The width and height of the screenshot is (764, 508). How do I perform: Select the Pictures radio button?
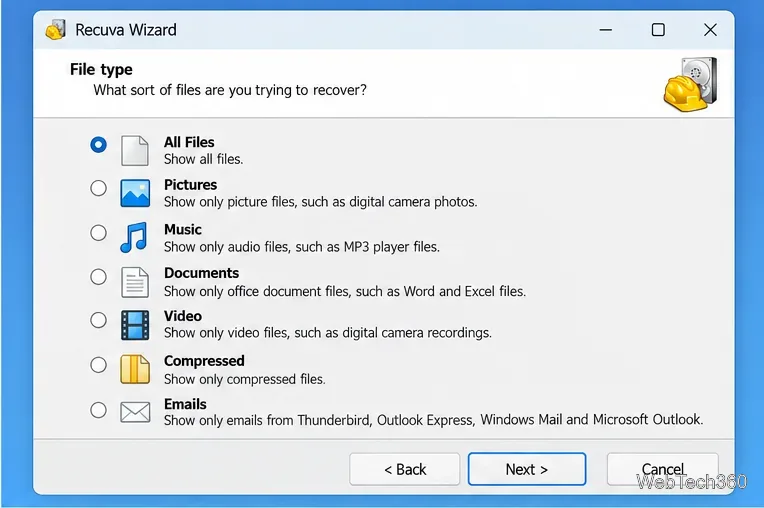tap(98, 188)
